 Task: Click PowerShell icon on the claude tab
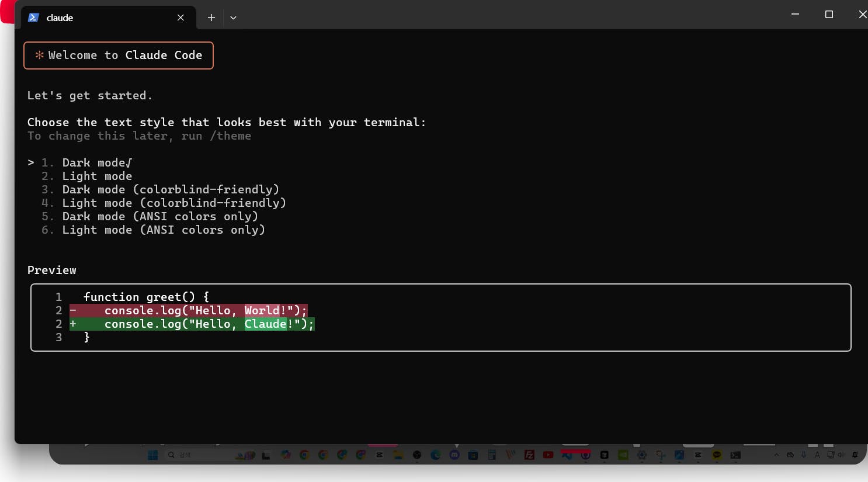(33, 18)
